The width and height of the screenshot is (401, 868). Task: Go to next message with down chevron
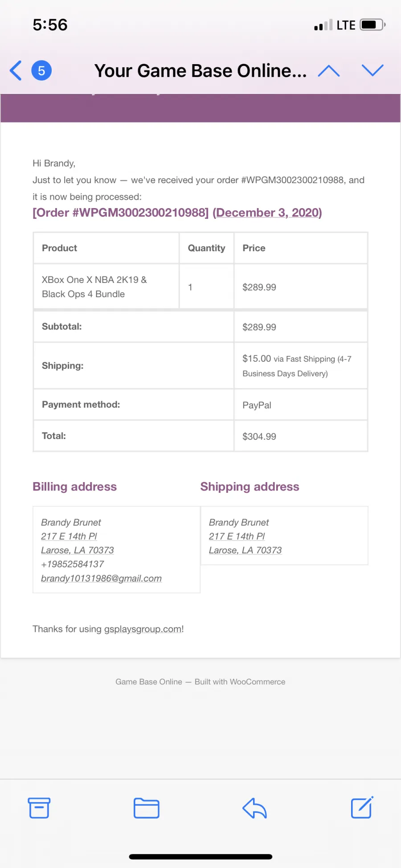372,70
